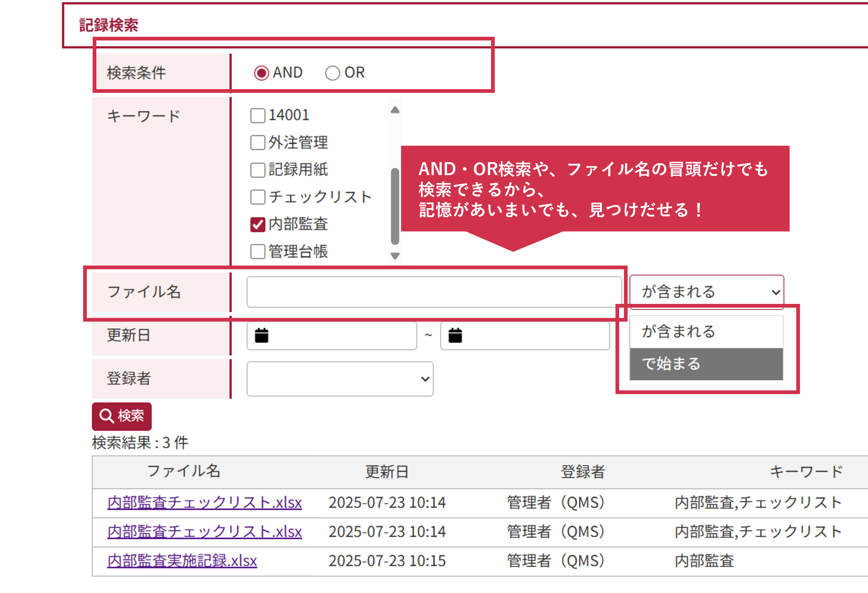Choose the で始まる option
868x593 pixels.
pos(706,364)
